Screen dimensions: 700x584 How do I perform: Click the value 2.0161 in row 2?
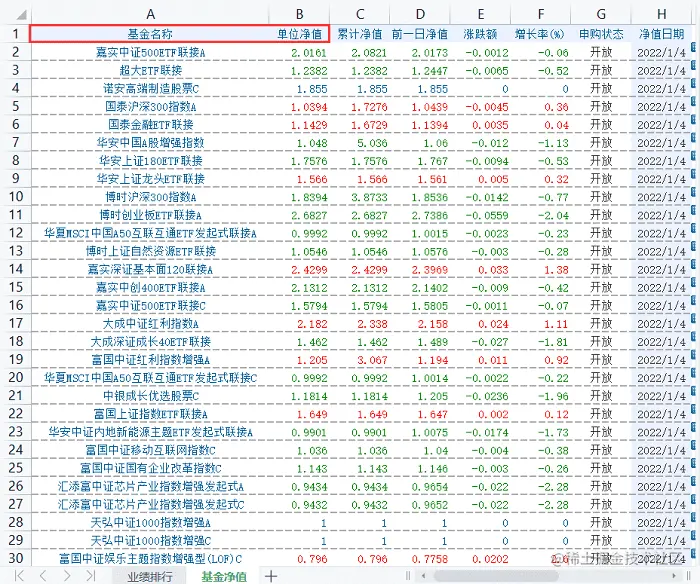[309, 53]
